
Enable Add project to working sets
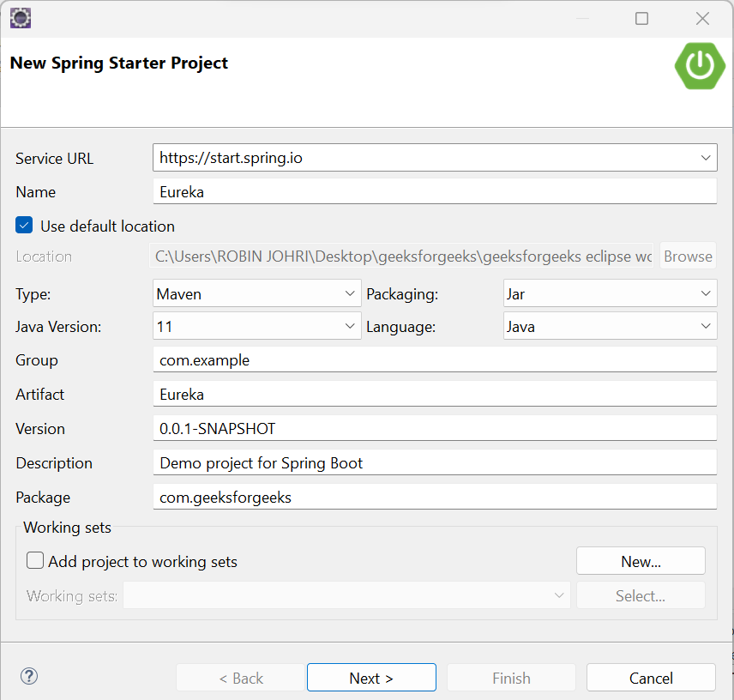(35, 560)
